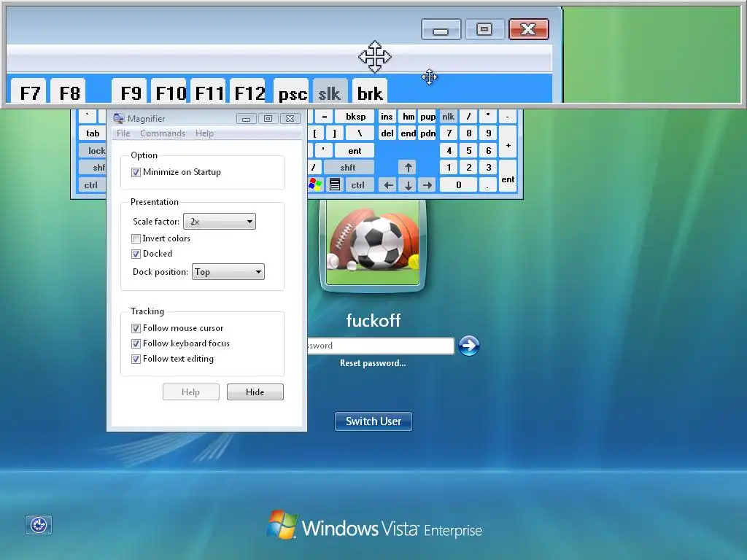The height and width of the screenshot is (560, 747).
Task: Click the left bracket key on the on-screen keyboard
Action: (x=315, y=133)
